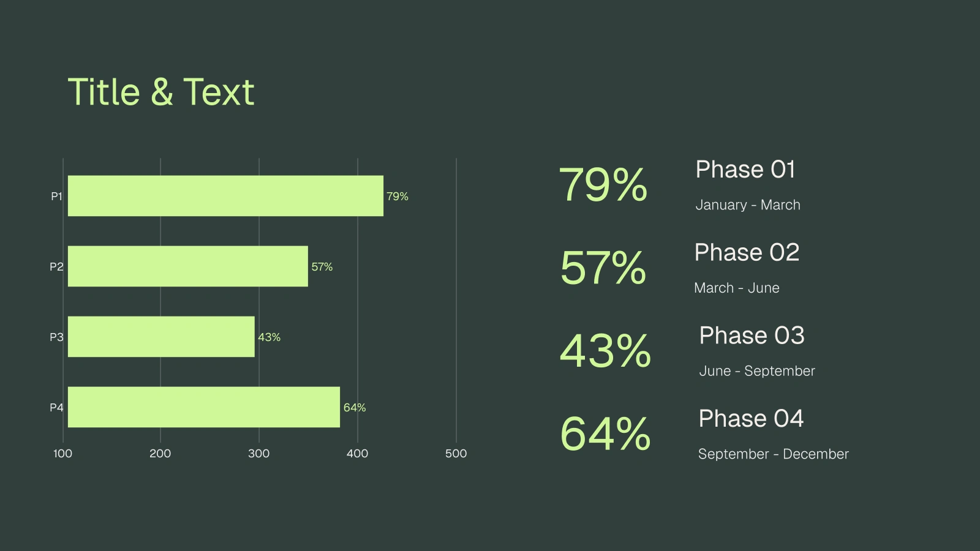Click the P4 chart bar

[203, 407]
